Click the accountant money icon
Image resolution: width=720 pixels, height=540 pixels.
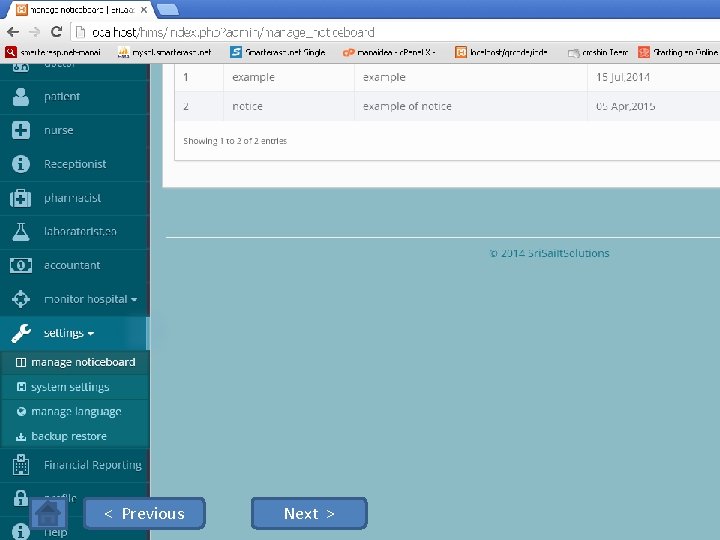tap(21, 265)
